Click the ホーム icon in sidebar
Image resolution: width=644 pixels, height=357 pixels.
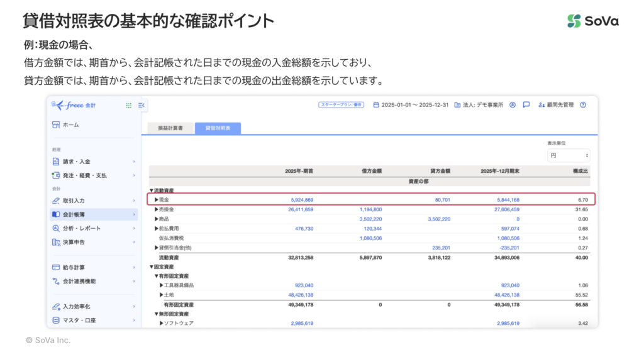pyautogui.click(x=56, y=125)
